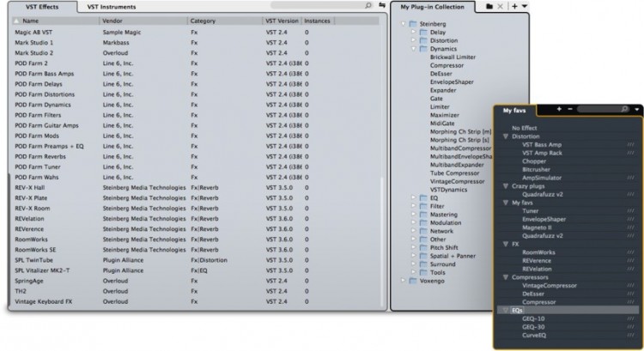Collapse the Dynamics folder
The width and height of the screenshot is (644, 351).
pyautogui.click(x=414, y=48)
